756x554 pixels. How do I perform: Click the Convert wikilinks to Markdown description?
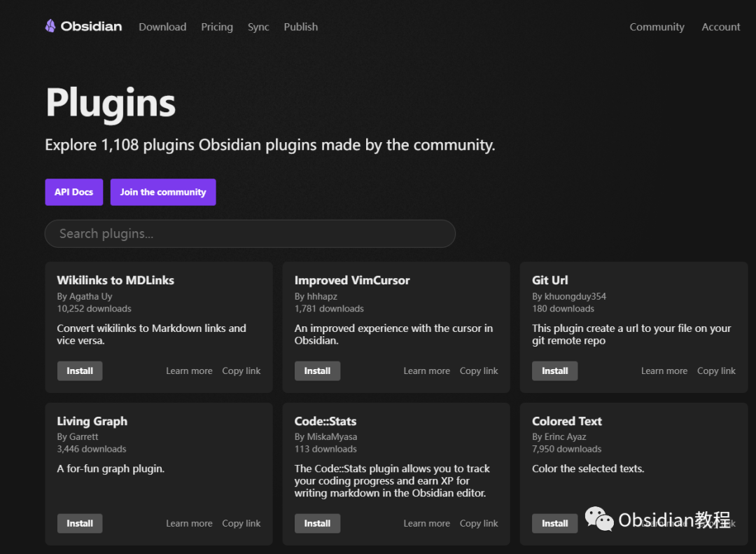coord(151,334)
